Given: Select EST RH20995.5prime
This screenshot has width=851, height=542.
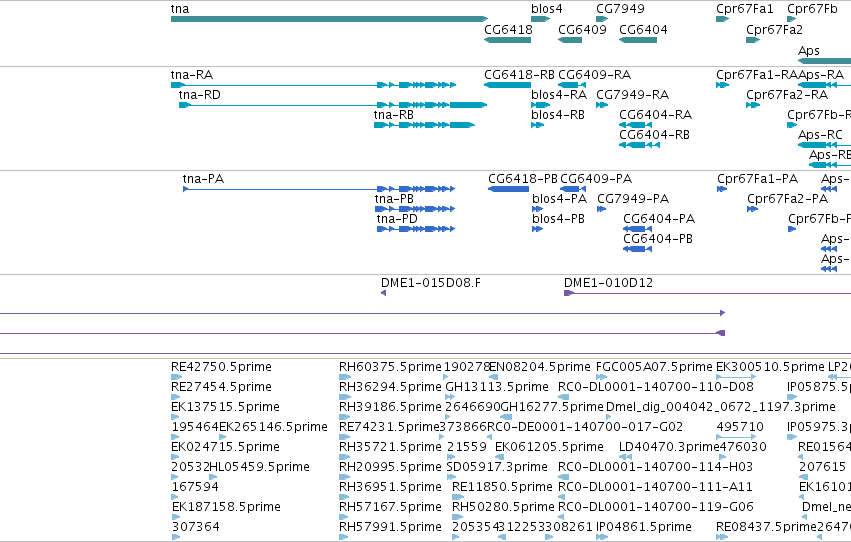Looking at the screenshot, I should (390, 467).
